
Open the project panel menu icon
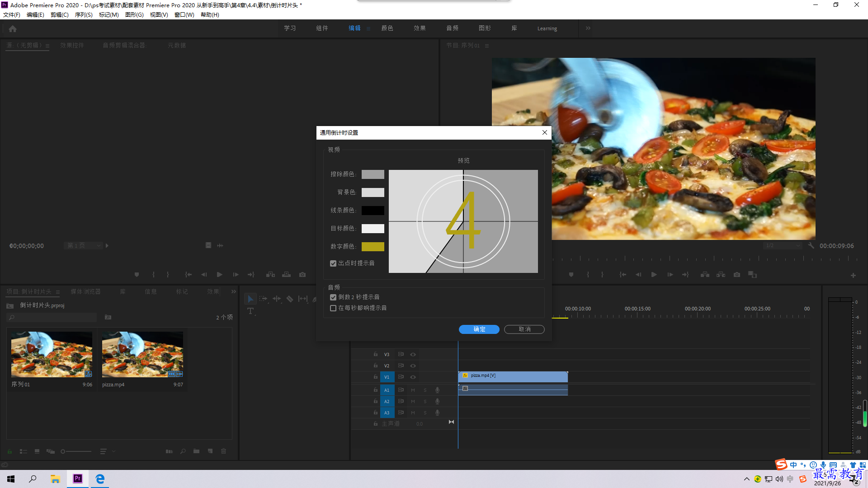click(x=58, y=292)
